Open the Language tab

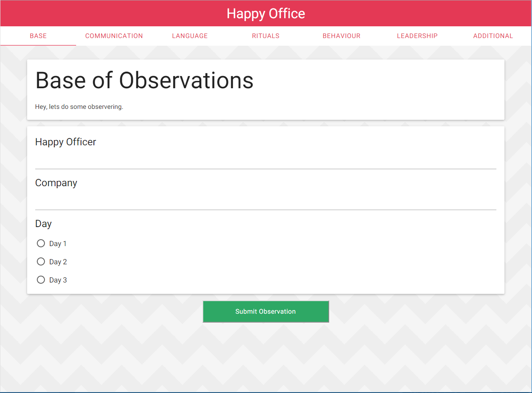point(189,36)
